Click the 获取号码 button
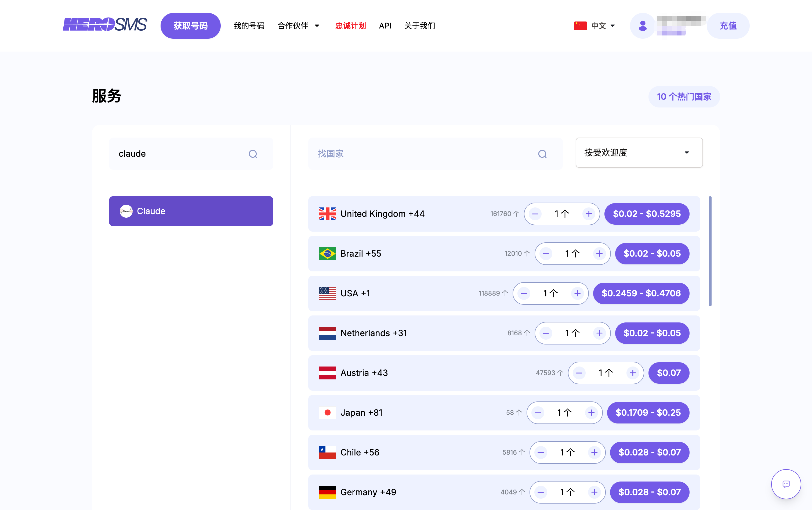 (190, 26)
